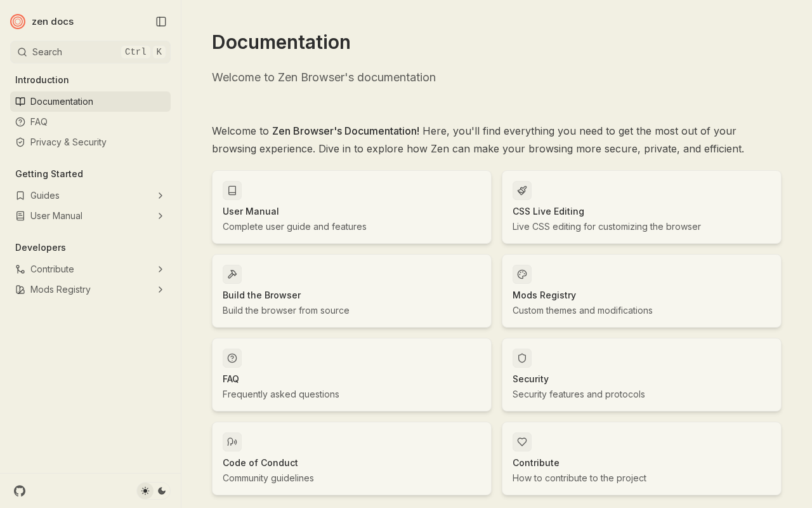This screenshot has width=812, height=508.
Task: Click the shield icon on Security card
Action: click(522, 358)
